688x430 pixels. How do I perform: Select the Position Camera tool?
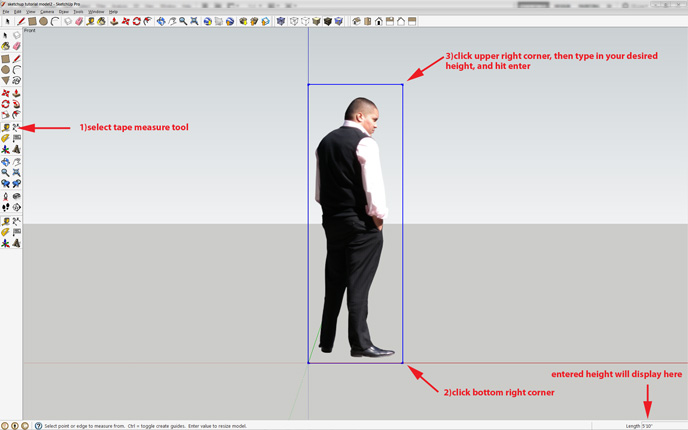coord(5,196)
